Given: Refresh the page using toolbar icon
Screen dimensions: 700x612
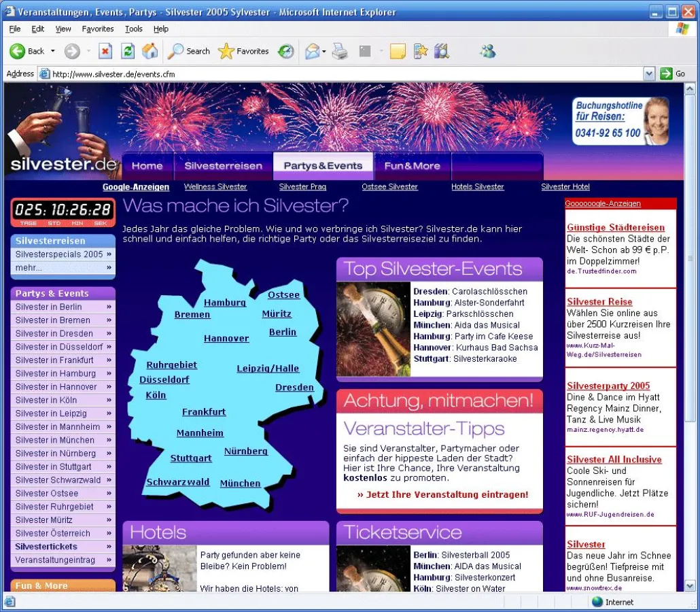Looking at the screenshot, I should tap(128, 52).
